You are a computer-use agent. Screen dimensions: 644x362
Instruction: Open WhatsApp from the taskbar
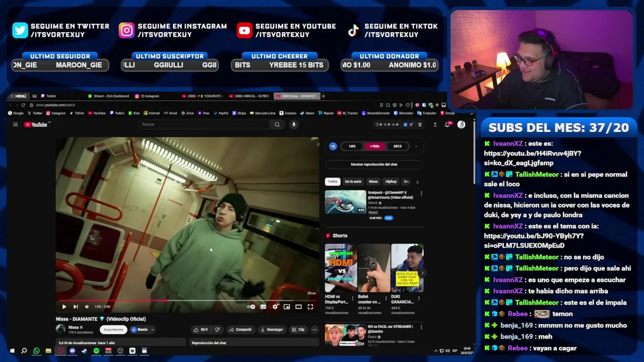point(36,351)
